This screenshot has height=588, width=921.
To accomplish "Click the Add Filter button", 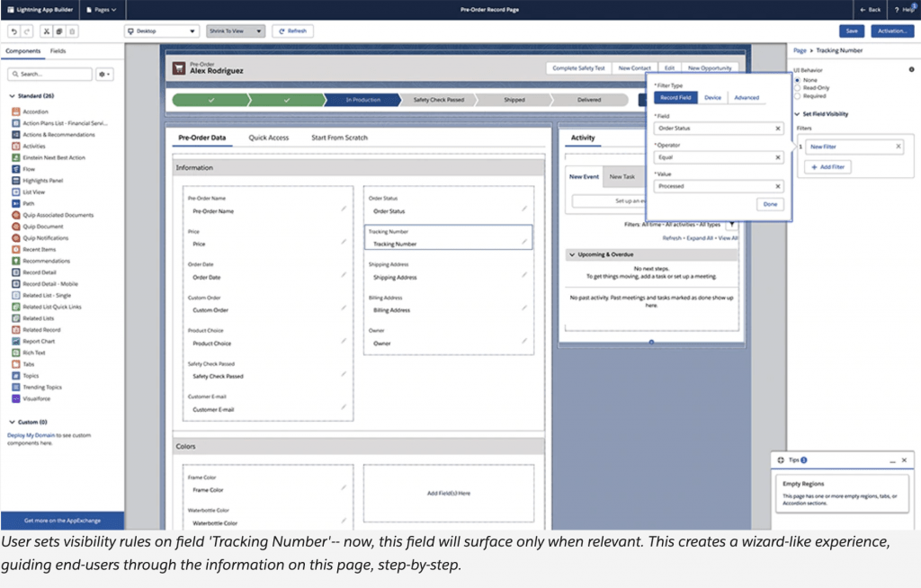I will 827,167.
